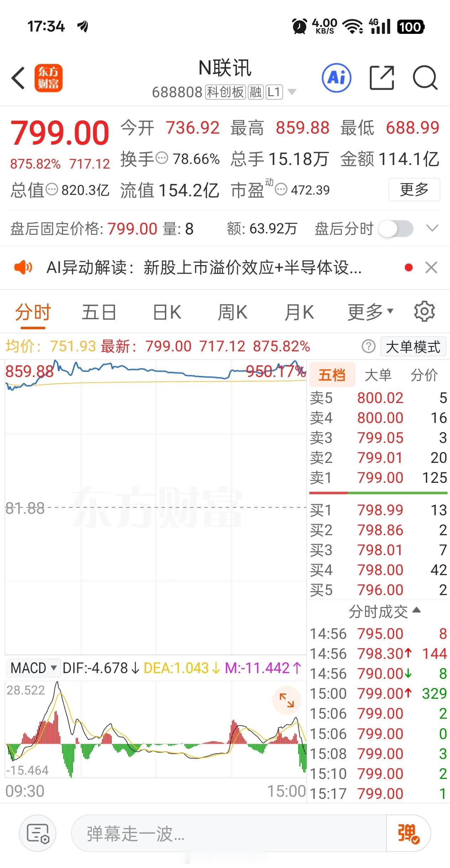The width and height of the screenshot is (450, 868).
Task: Switch to the 月K tab
Action: tap(299, 312)
